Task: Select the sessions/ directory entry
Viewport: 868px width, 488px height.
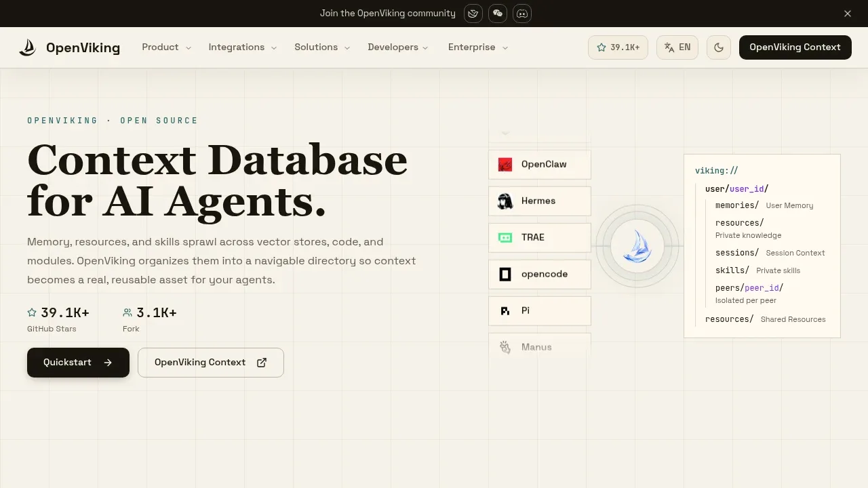Action: coord(737,253)
